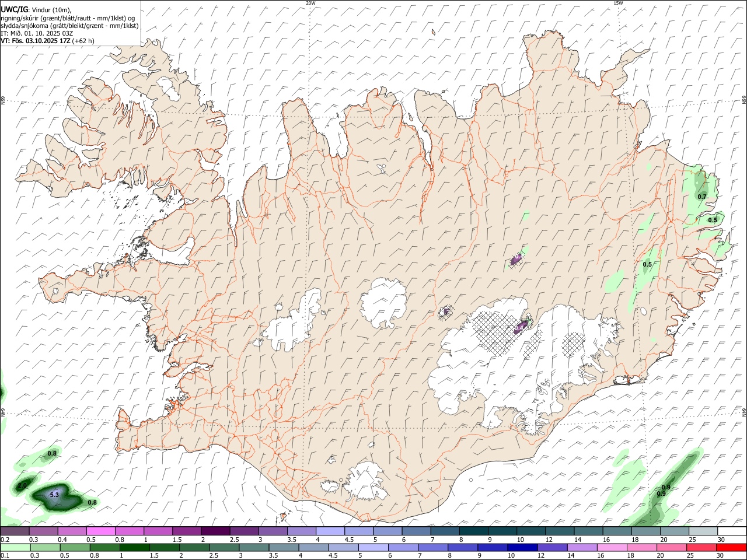Click the upper-row scale label 18

(x=636, y=540)
